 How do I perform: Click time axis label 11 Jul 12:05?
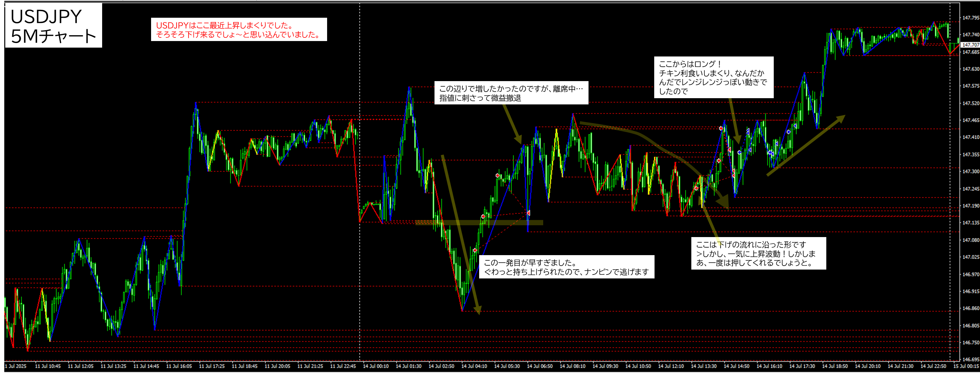(81, 366)
